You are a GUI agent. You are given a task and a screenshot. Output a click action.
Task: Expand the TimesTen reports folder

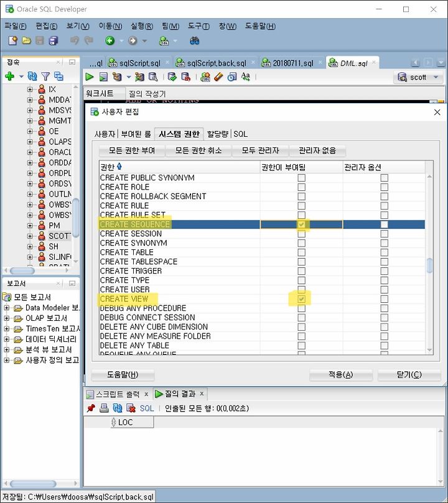tap(6, 329)
